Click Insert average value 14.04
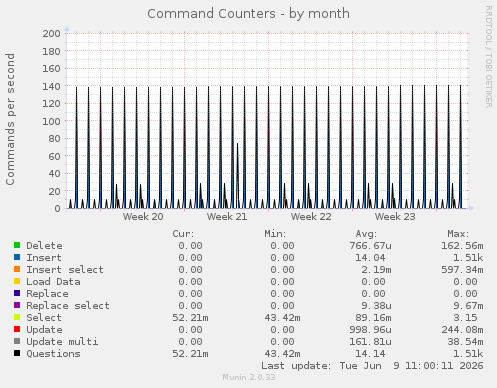This screenshot has width=497, height=388. (370, 258)
